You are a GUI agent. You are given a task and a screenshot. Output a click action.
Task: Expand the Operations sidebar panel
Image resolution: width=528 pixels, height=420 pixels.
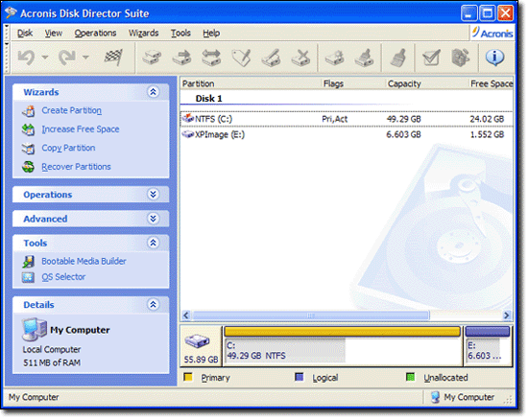coord(154,195)
